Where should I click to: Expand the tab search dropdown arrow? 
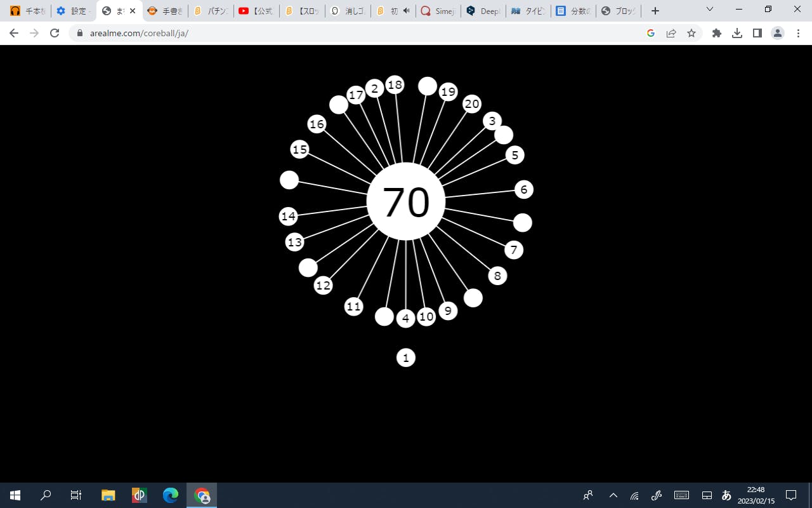click(710, 10)
